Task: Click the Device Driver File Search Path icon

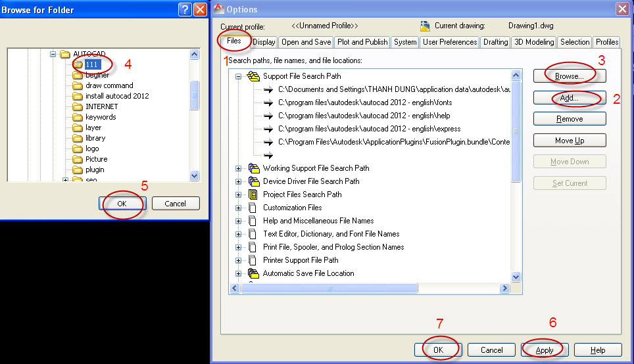Action: (254, 181)
